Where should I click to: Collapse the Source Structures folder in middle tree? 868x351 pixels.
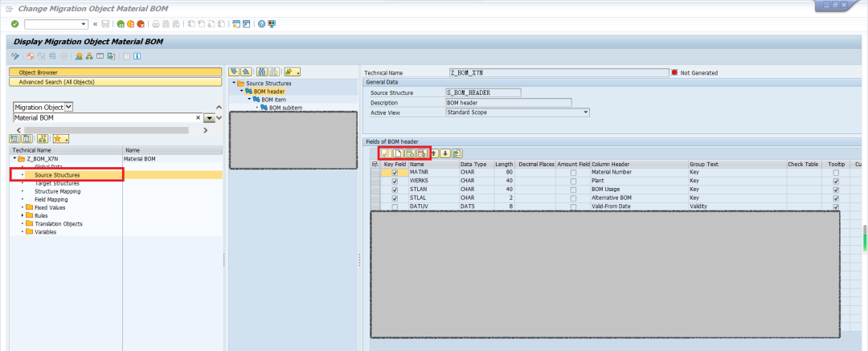pyautogui.click(x=234, y=83)
